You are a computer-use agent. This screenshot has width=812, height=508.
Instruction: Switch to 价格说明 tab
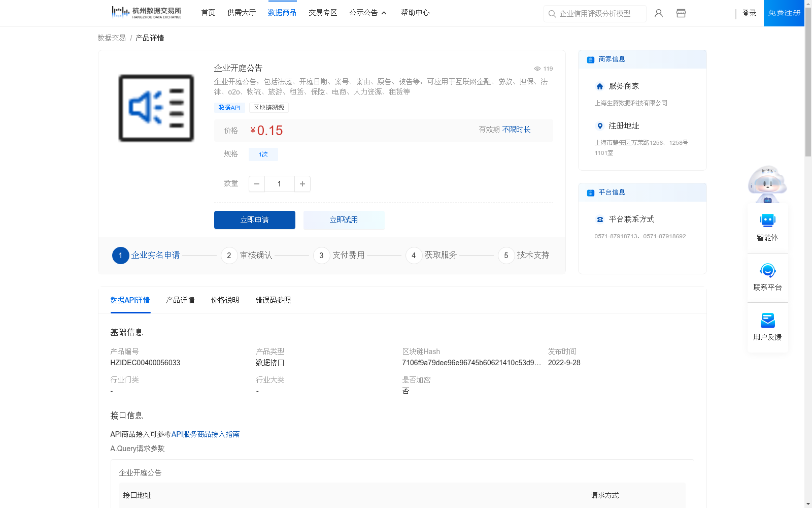coord(225,300)
